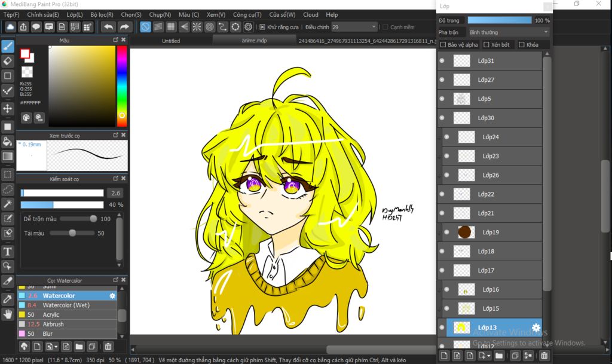Hide layer Lớp22
612x364 pixels.
(x=442, y=194)
